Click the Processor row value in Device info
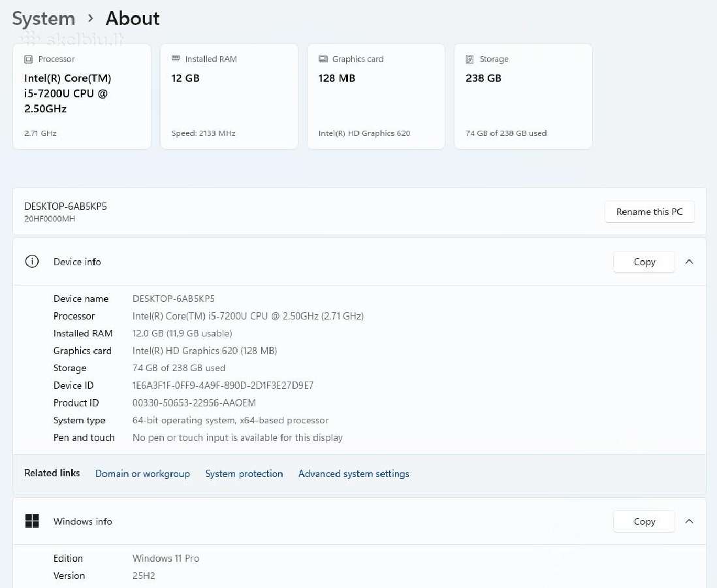This screenshot has height=588, width=717. point(248,316)
